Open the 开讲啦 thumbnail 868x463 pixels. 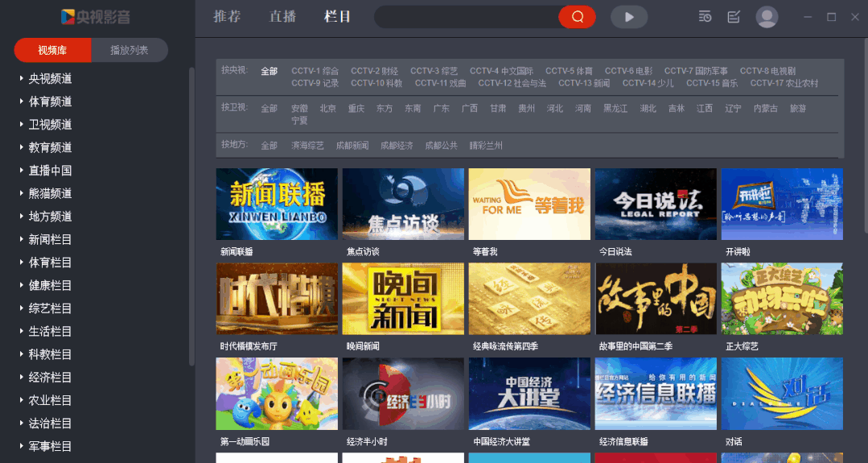point(782,204)
